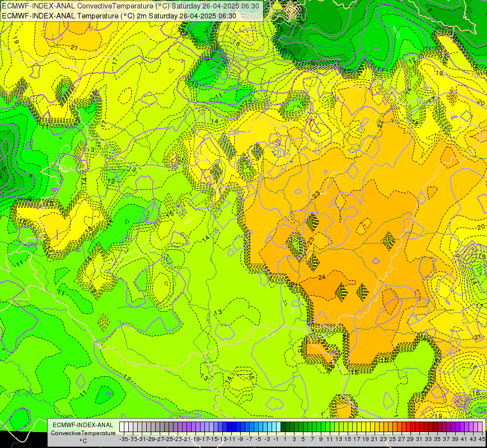Click the red swatch above legend value 31
This screenshot has height=448, width=487.
(x=417, y=427)
